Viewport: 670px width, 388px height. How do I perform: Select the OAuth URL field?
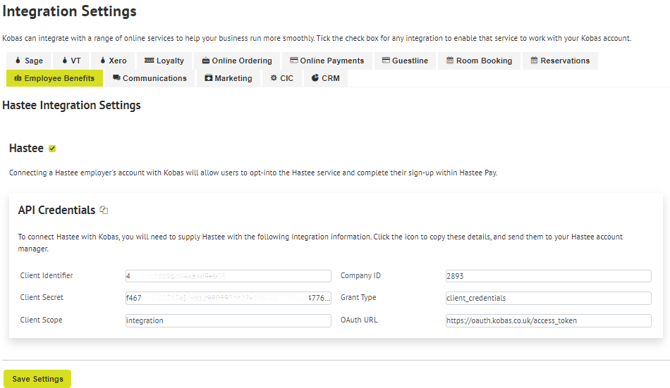pyautogui.click(x=548, y=320)
